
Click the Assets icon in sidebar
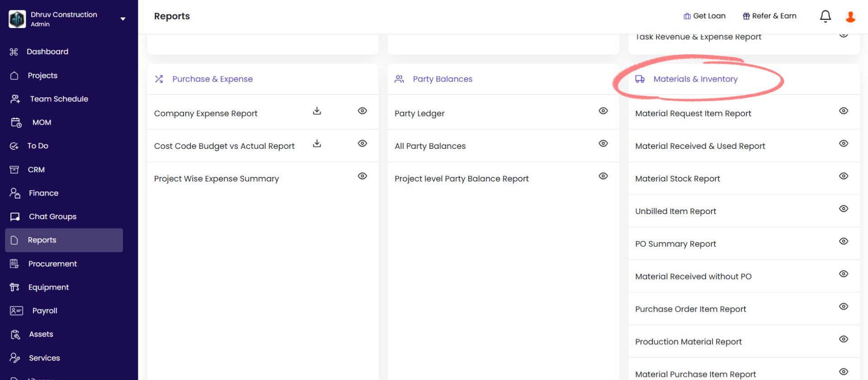tap(15, 335)
